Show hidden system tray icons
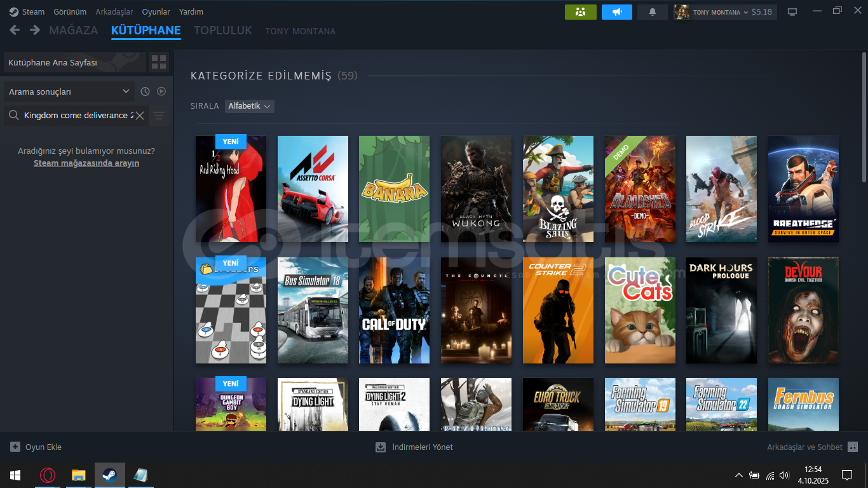 click(x=738, y=475)
